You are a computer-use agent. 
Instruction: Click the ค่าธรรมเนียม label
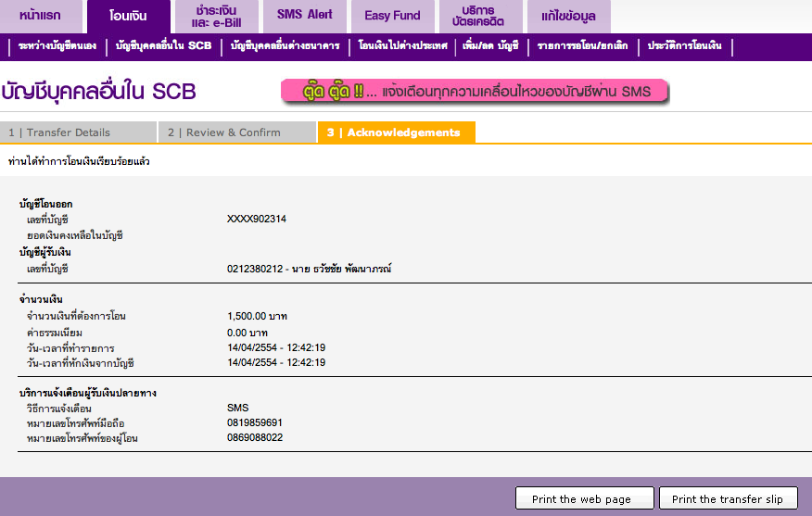(55, 333)
